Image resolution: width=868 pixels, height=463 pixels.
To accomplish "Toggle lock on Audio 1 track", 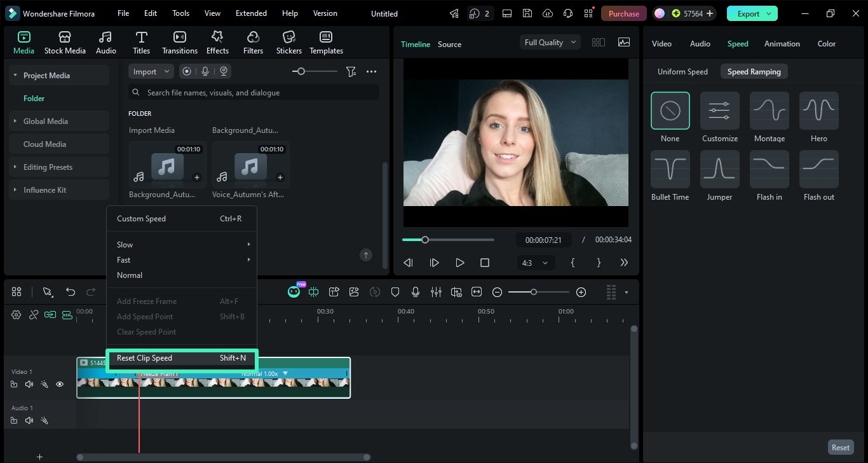I will pos(13,420).
